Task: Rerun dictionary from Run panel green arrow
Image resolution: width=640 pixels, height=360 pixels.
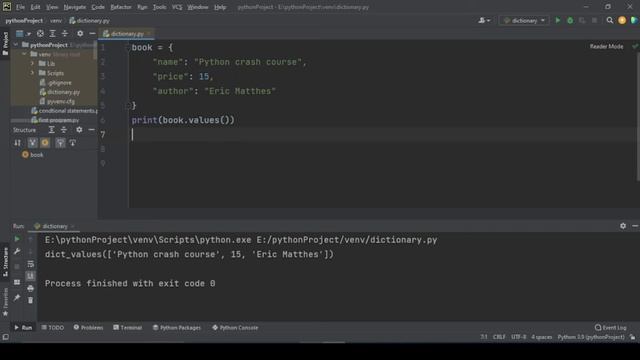Action: tap(17, 239)
